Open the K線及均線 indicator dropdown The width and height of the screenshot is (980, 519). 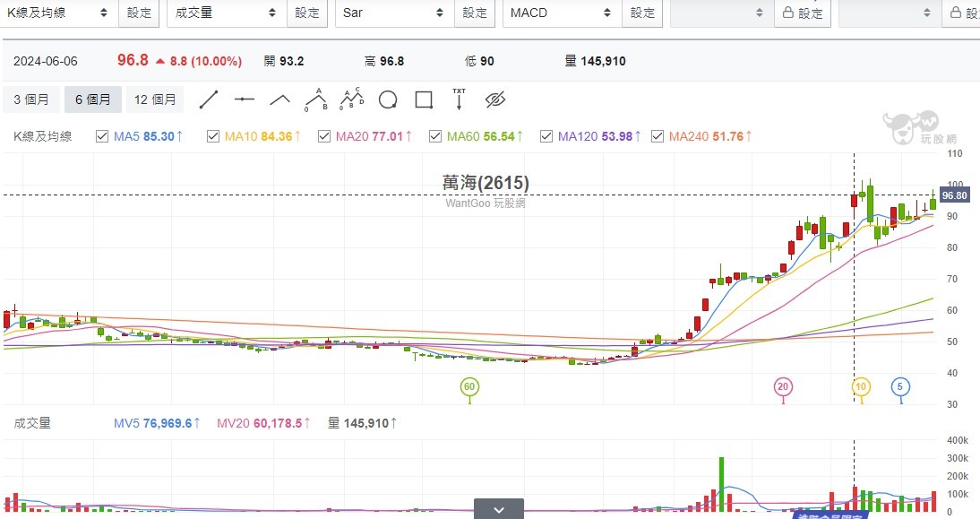click(x=58, y=13)
